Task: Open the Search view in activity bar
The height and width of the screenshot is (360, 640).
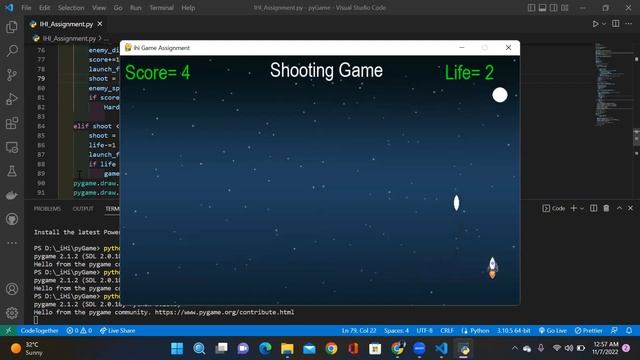Action: (x=12, y=51)
